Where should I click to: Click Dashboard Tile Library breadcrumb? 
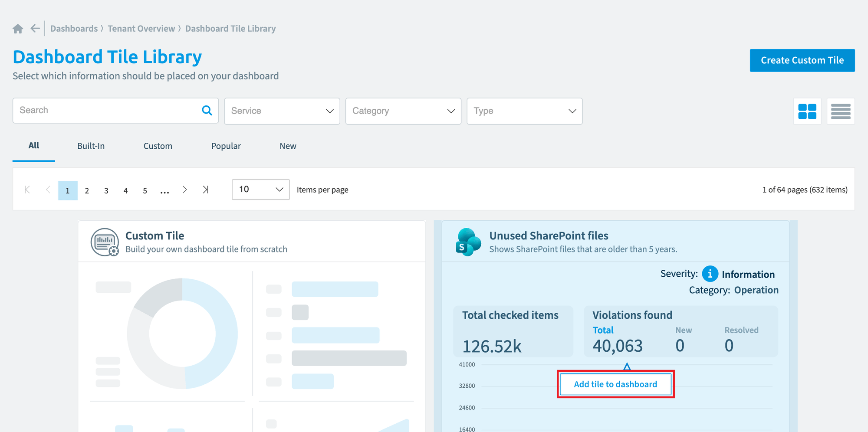(230, 29)
